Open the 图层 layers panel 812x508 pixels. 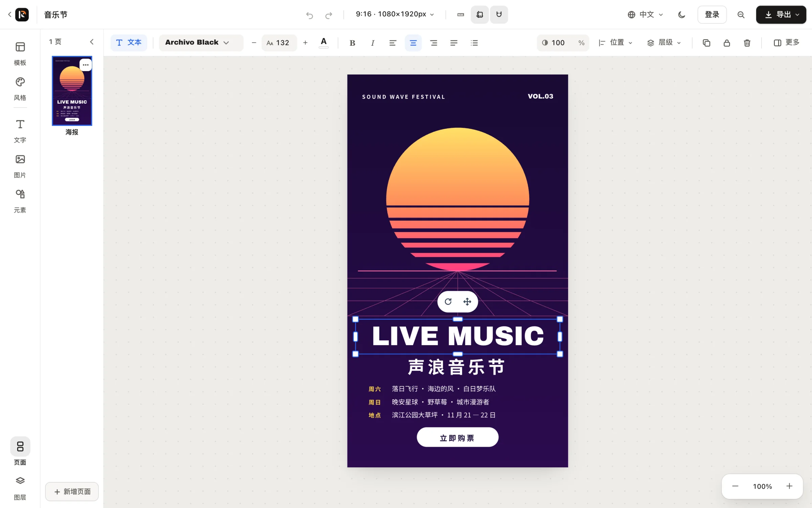point(20,488)
